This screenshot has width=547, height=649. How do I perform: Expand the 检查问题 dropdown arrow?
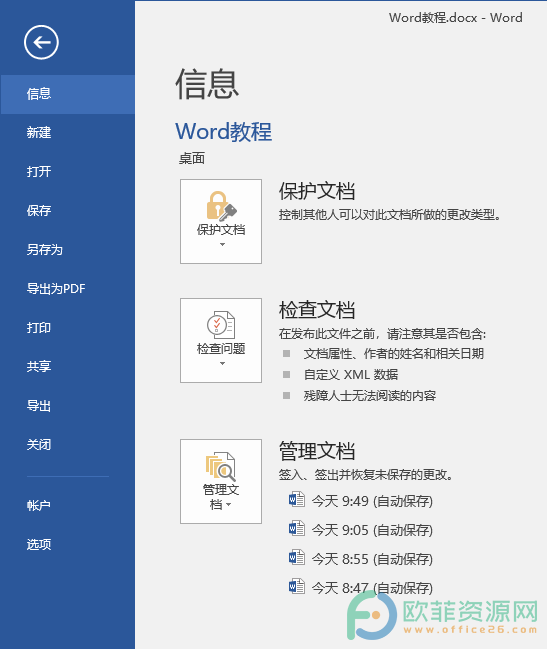(222, 363)
